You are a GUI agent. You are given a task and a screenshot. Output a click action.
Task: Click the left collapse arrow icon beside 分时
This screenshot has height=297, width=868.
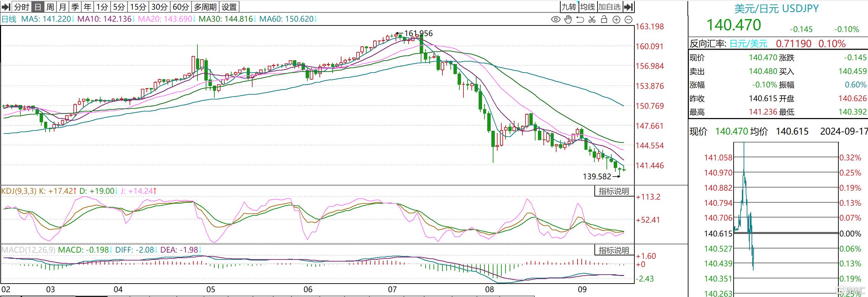click(x=6, y=7)
